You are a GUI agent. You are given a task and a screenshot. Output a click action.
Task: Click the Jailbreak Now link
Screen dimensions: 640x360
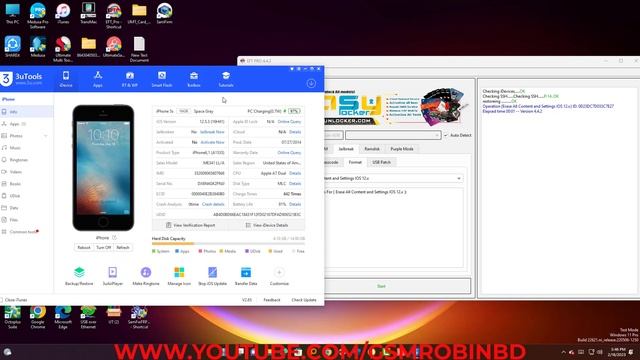tap(212, 132)
